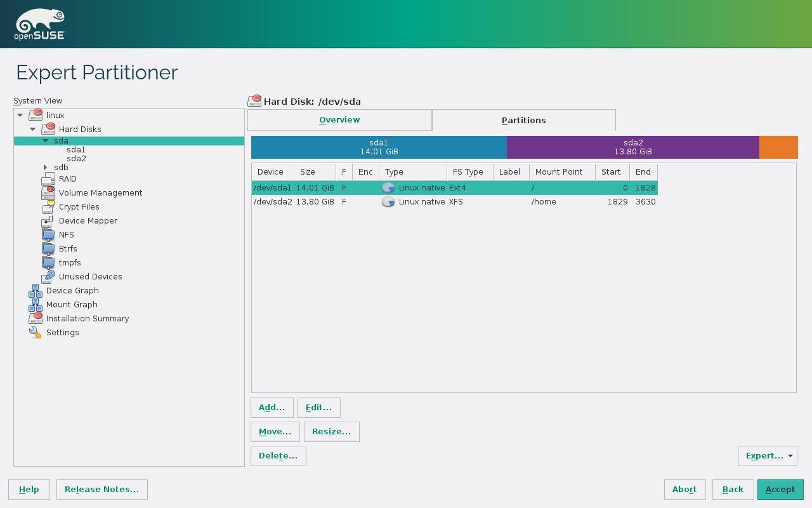Switch to the Overview tab
Image resolution: width=812 pixels, height=508 pixels.
click(x=339, y=120)
